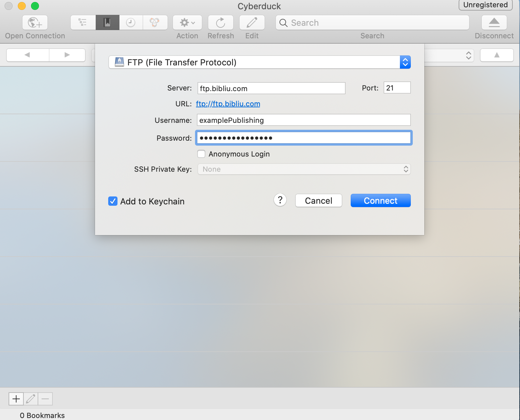Click the Server field ftp.bibliu.com

271,88
